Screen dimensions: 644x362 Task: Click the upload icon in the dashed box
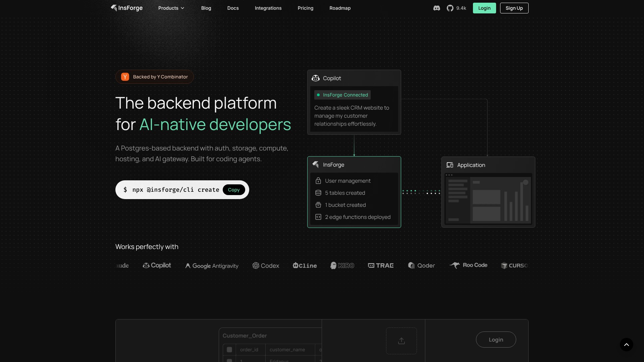point(401,341)
